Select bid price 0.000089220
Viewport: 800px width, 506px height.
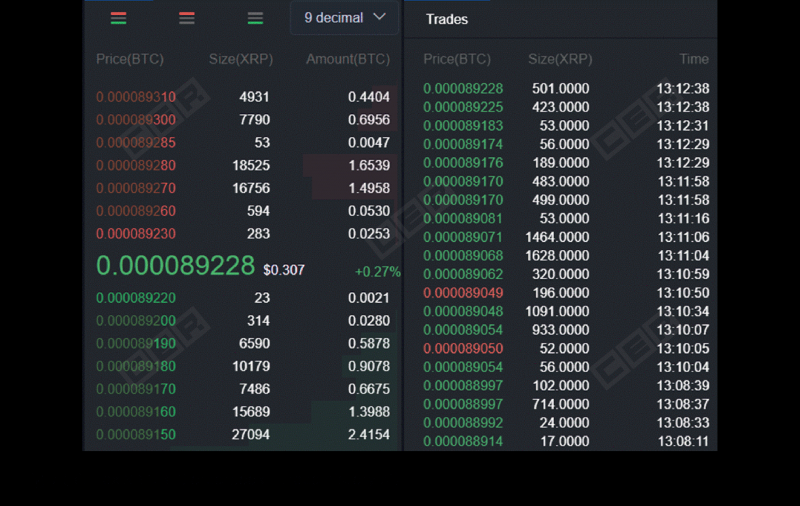tap(136, 298)
